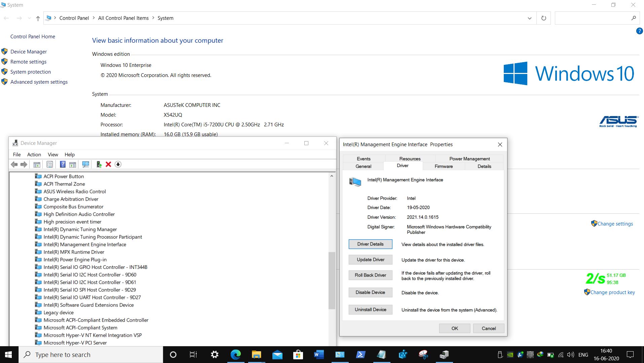Open the Action menu in Device Manager
The image size is (644, 363).
(34, 155)
